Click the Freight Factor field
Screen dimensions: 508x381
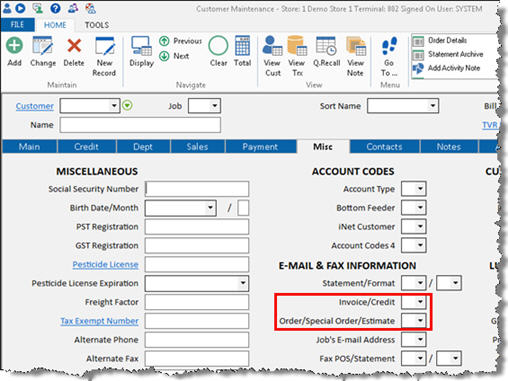coord(197,302)
